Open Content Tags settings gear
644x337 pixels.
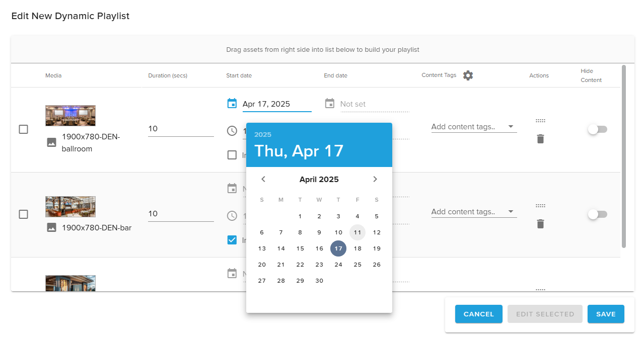point(468,75)
